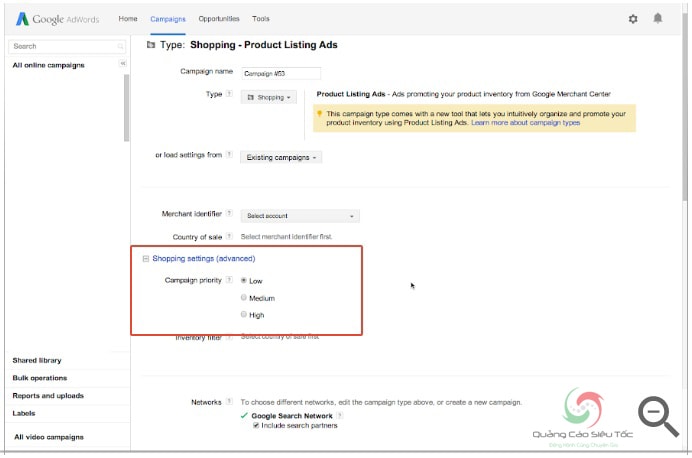
Task: Open Shared library in sidebar
Action: (37, 360)
